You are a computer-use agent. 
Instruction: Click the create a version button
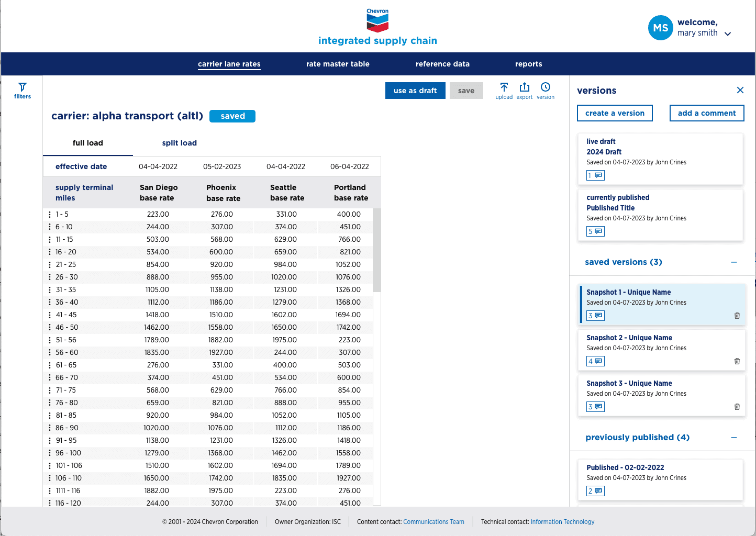pos(615,113)
